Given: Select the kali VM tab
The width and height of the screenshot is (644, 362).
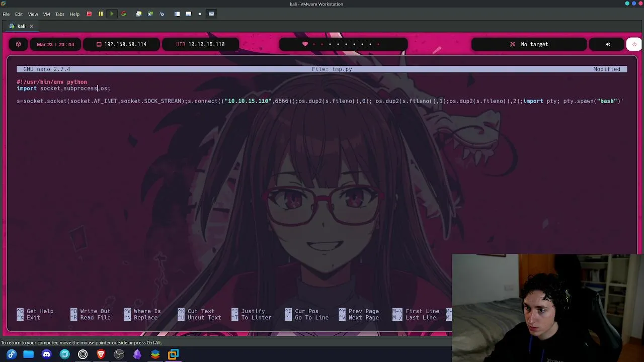Looking at the screenshot, I should coord(21,26).
